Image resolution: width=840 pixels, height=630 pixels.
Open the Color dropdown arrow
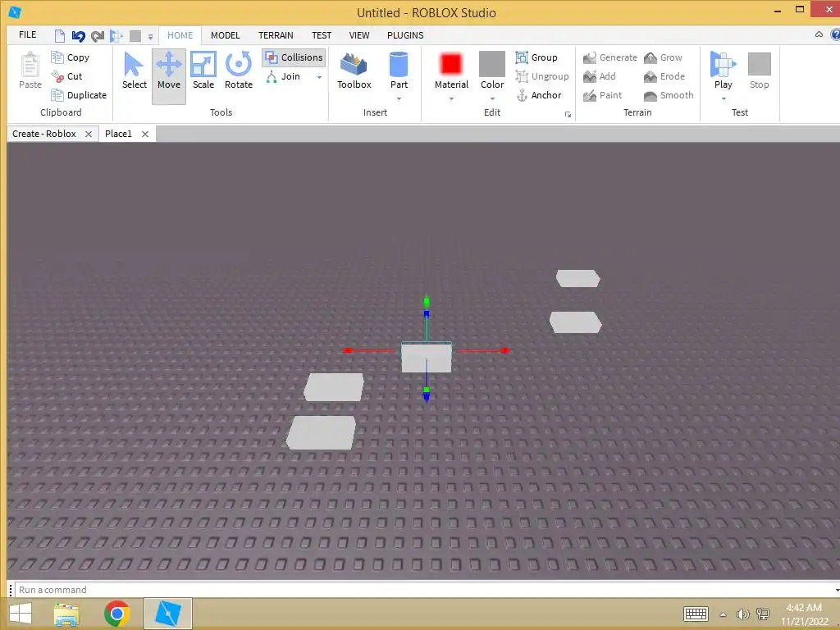pos(492,98)
